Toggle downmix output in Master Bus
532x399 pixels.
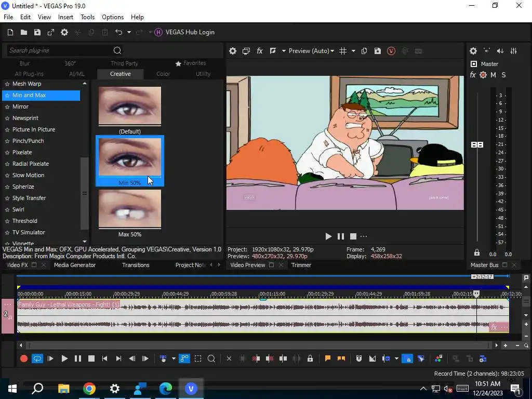point(487,51)
